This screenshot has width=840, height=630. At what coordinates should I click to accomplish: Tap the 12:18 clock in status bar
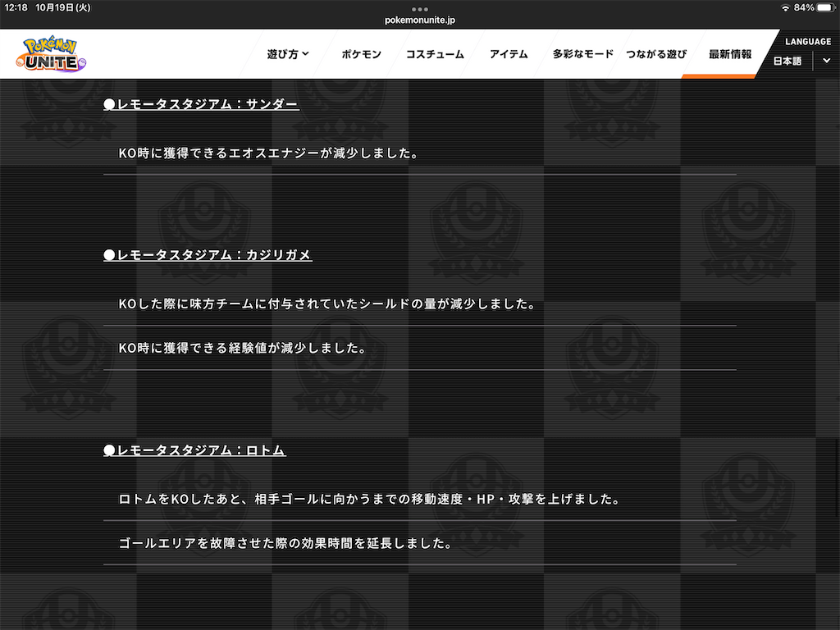[x=16, y=7]
